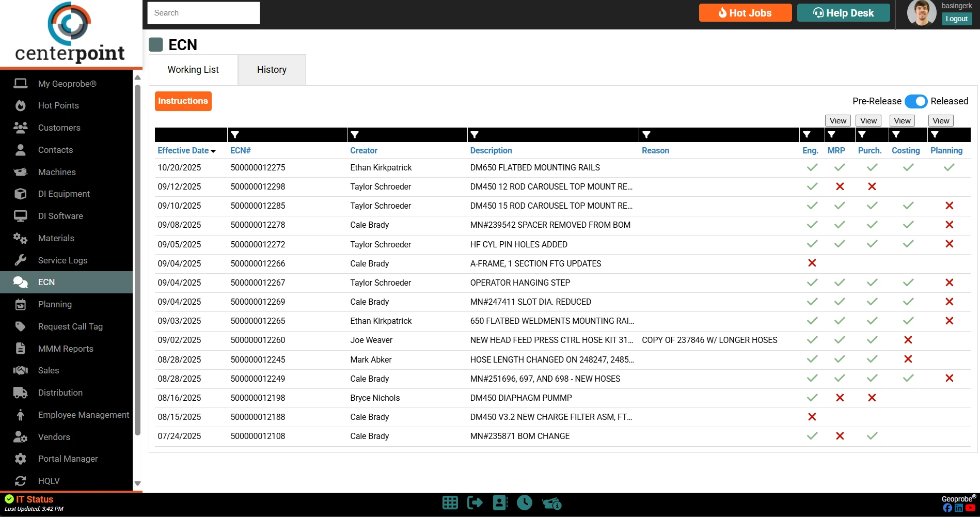Screen dimensions: 980x517
Task: Click the orange Instructions button
Action: click(x=183, y=101)
